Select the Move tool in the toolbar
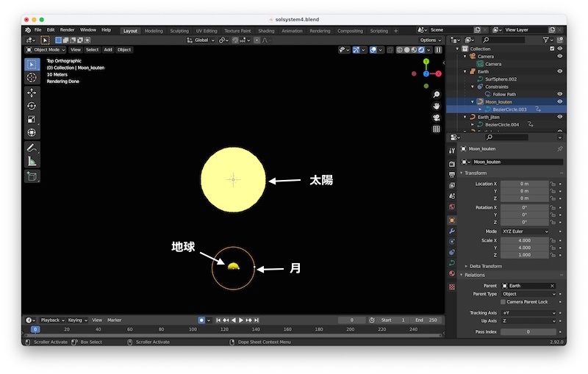The image size is (588, 374). [32, 93]
